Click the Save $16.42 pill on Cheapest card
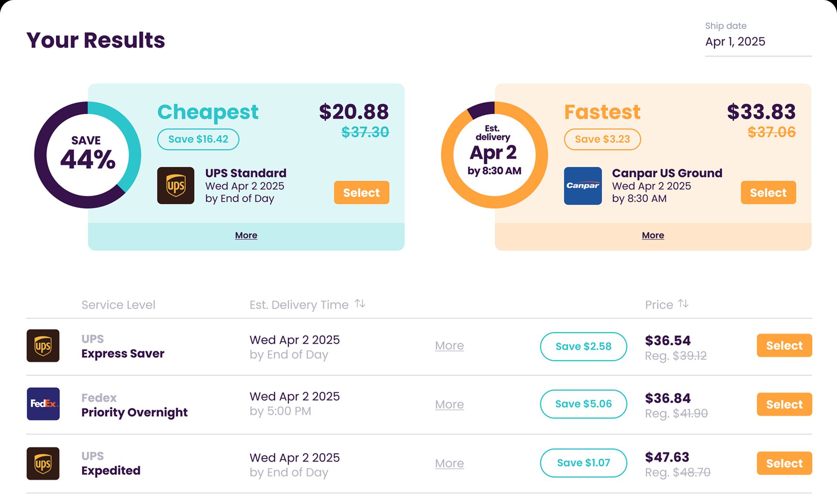This screenshot has height=504, width=837. tap(197, 139)
